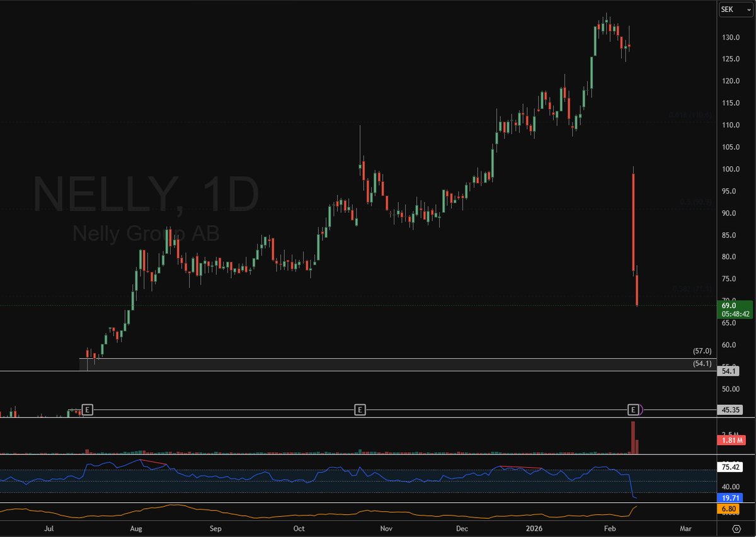Click the Oct label on time axis

(x=299, y=528)
